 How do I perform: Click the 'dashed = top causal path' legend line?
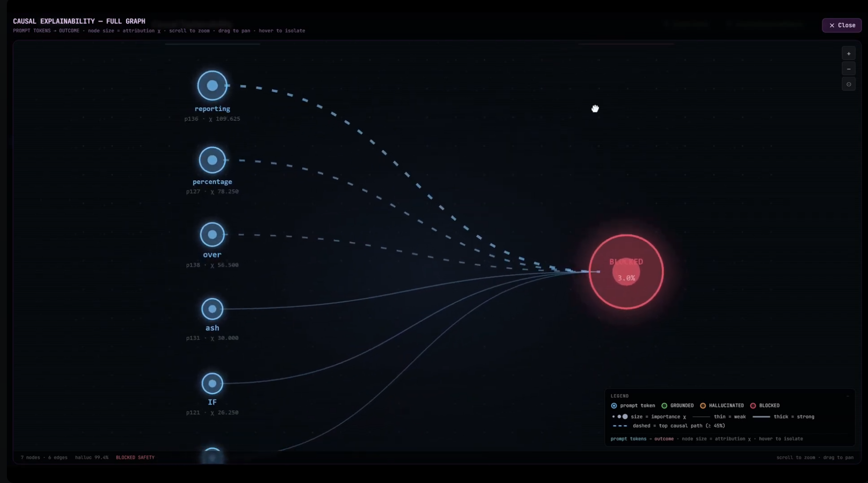tap(669, 426)
